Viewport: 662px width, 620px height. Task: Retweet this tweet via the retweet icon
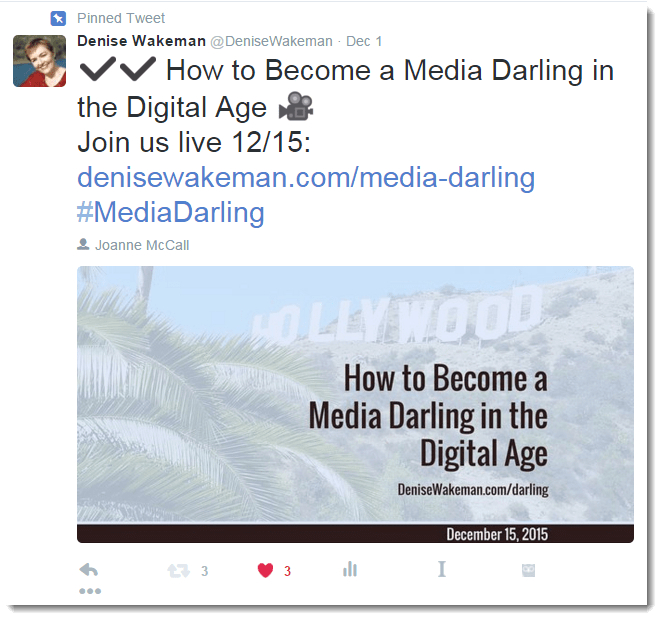tap(179, 571)
